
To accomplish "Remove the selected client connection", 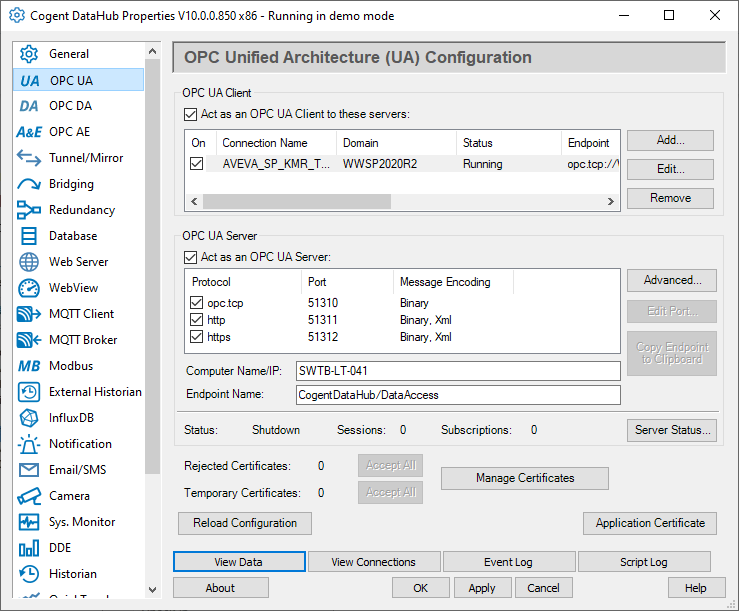I will pos(670,198).
